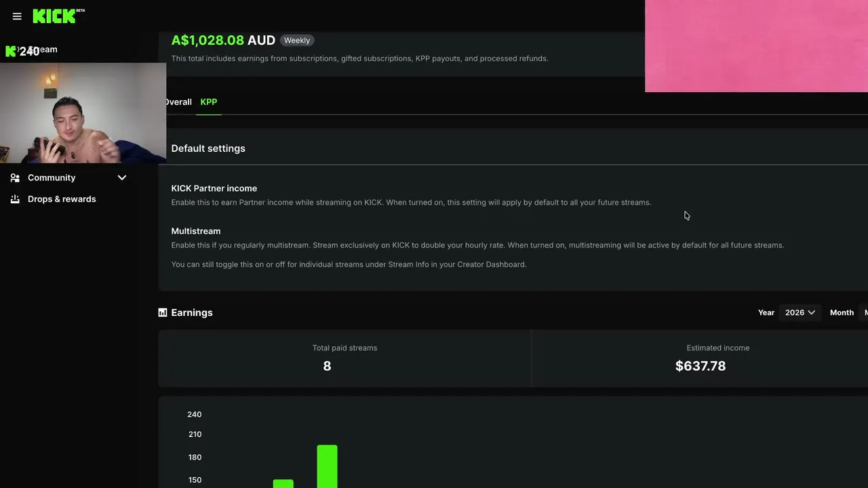Click the Total paid streams label

(344, 348)
